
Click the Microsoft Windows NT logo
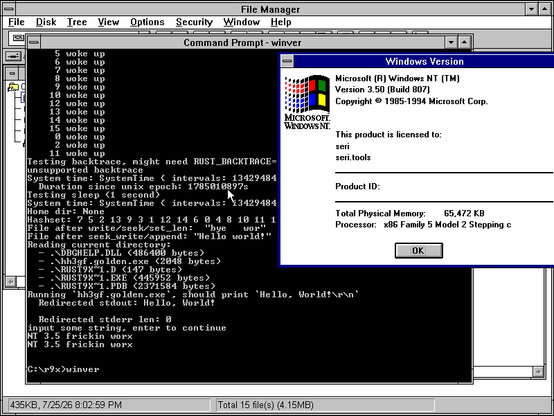coord(307,102)
